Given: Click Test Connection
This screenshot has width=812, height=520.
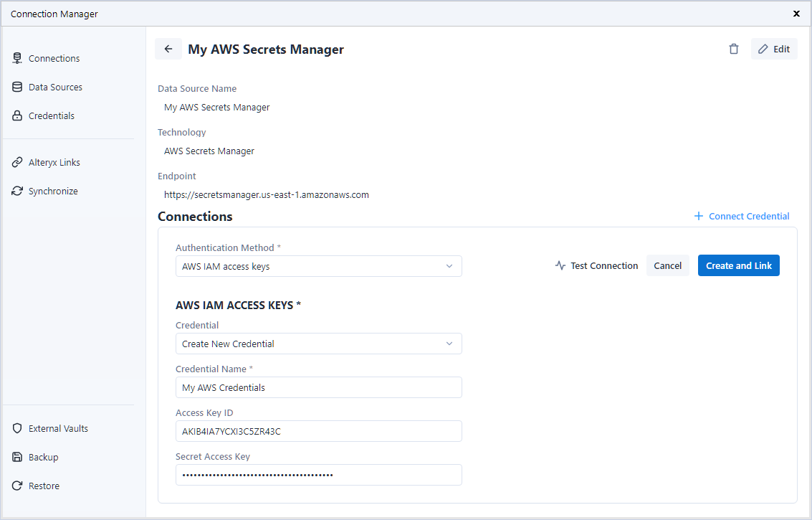Looking at the screenshot, I should (x=596, y=266).
